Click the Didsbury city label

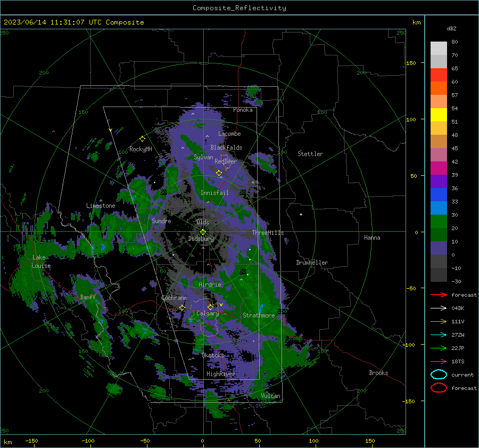tap(201, 239)
